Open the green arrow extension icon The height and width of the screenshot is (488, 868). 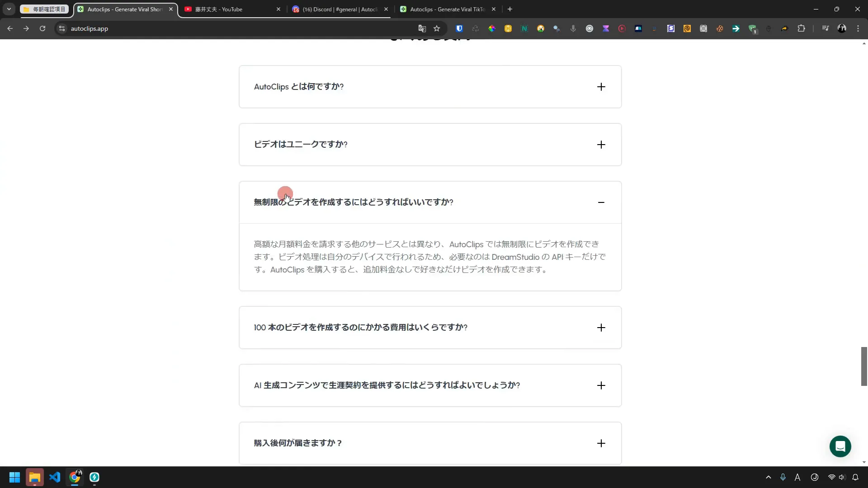click(x=736, y=28)
